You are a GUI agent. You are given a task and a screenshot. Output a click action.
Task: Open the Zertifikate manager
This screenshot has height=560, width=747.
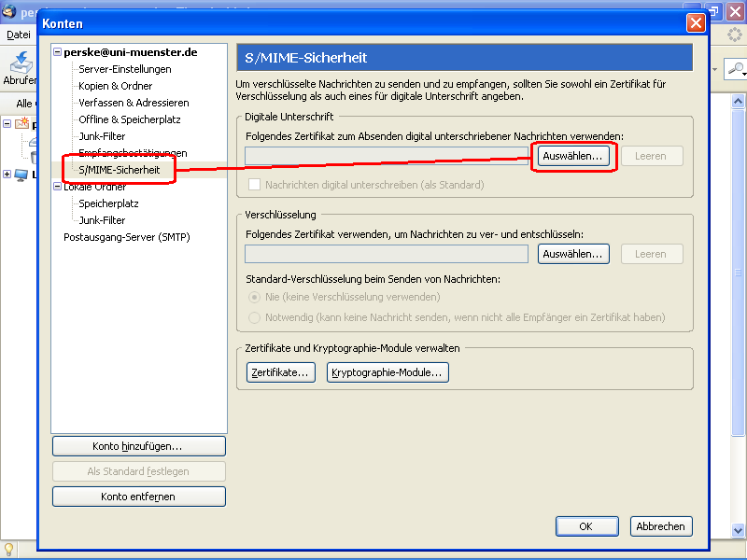coord(280,371)
